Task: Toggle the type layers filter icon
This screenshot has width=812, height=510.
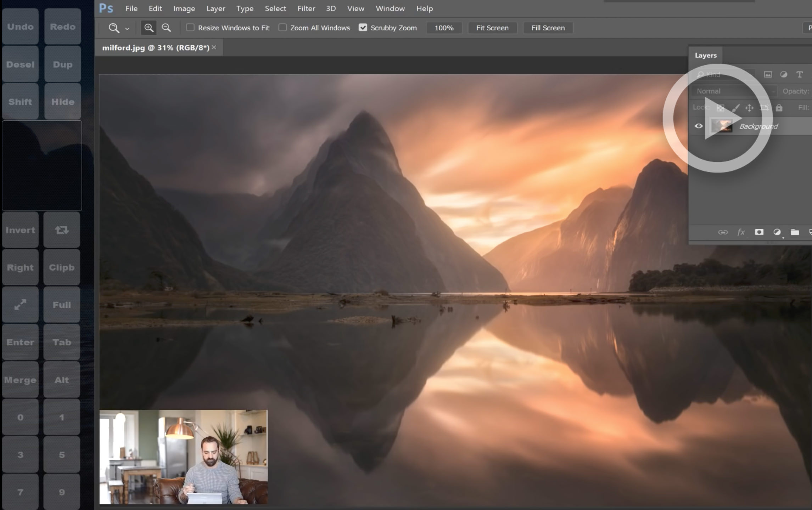Action: click(x=800, y=74)
